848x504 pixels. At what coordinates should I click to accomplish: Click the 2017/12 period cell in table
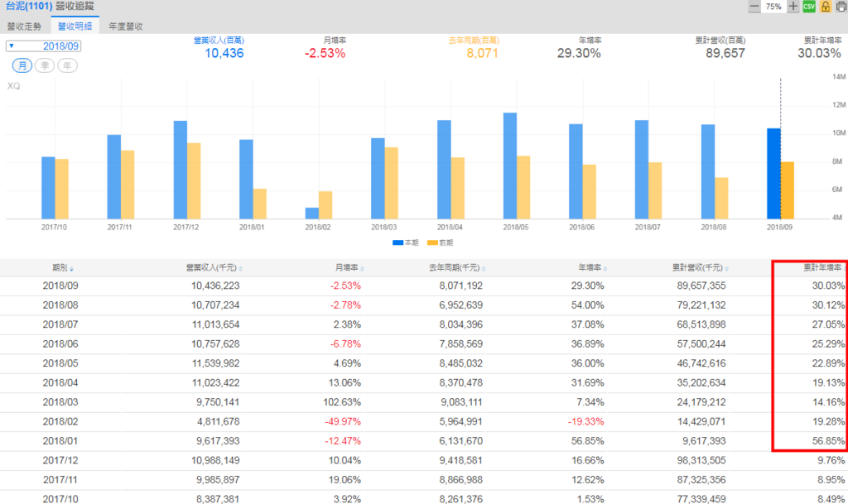(x=60, y=461)
